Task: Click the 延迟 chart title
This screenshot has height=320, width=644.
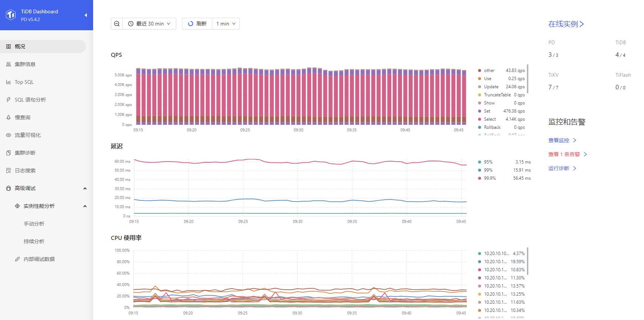Action: click(117, 146)
